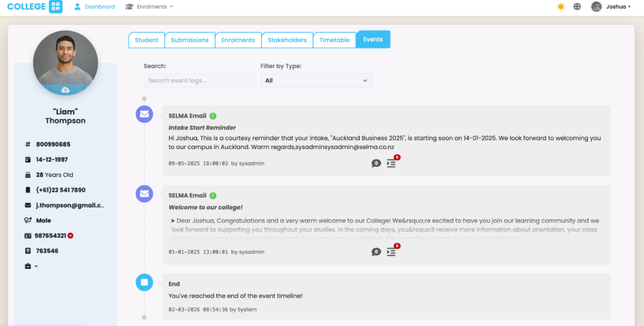Toggle light mode with the sun icon
The image size is (644, 326).
click(x=560, y=7)
